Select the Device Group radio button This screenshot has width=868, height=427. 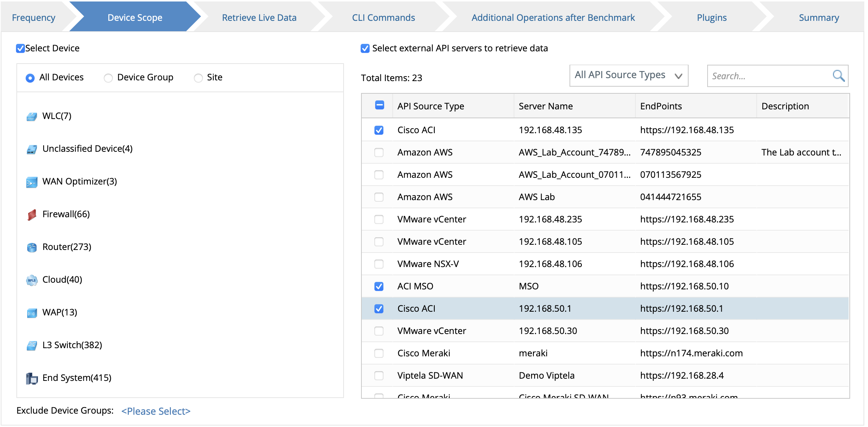108,78
